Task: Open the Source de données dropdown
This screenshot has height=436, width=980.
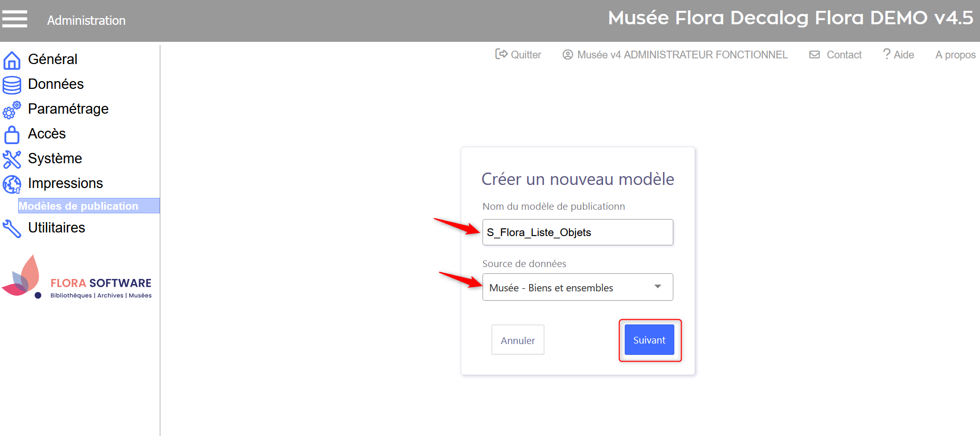Action: point(577,287)
